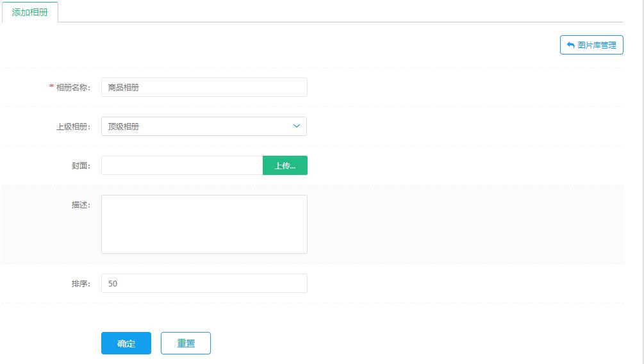The height and width of the screenshot is (364, 644).
Task: Select the 顶级相册 text in the dropdown
Action: (124, 126)
